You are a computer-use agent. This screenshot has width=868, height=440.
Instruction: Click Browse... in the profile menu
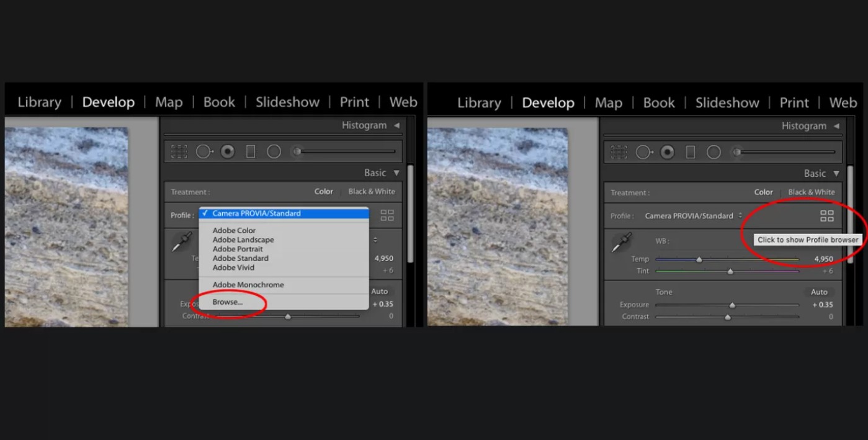[x=228, y=302]
